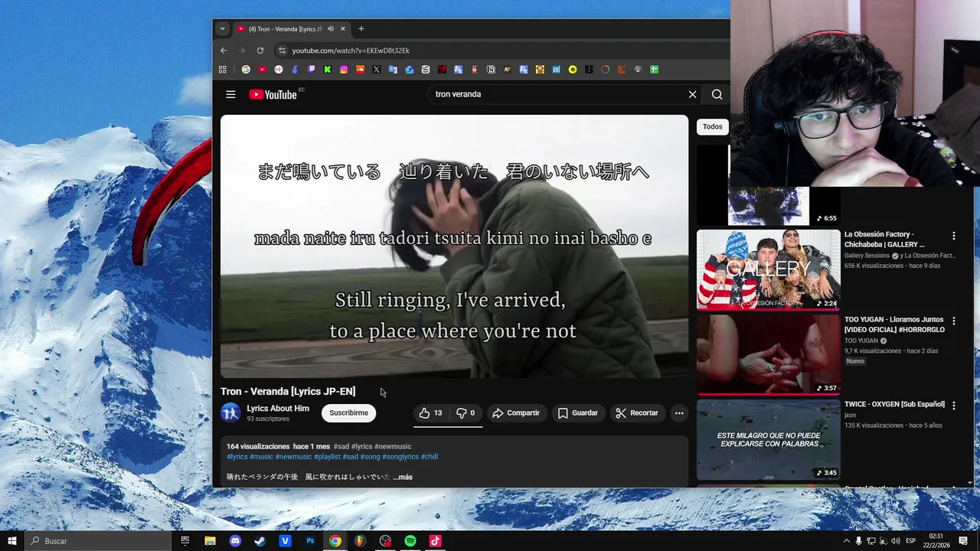This screenshot has height=551, width=980.
Task: Open the YouTube hamburger guide menu
Action: point(230,94)
